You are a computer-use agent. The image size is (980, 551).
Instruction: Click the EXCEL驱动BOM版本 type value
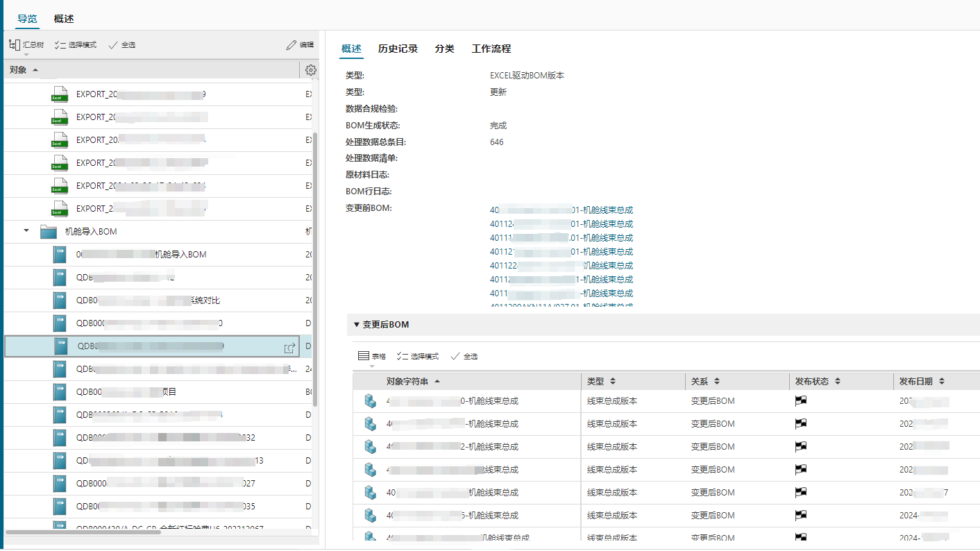tap(527, 76)
